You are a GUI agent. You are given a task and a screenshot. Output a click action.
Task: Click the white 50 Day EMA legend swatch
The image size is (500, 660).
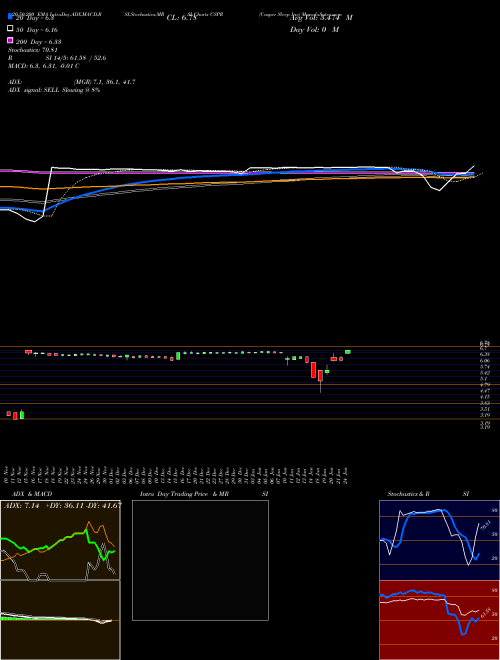click(x=10, y=29)
